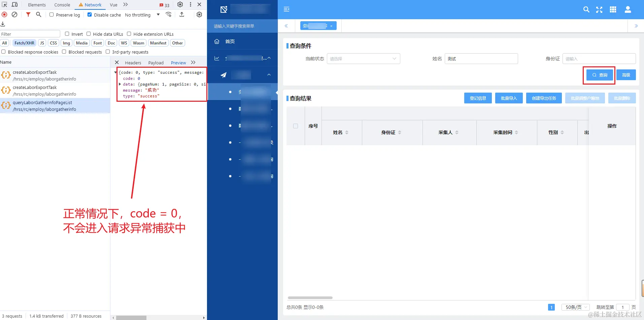Image resolution: width=644 pixels, height=320 pixels.
Task: Click the 高级 advanced button
Action: click(x=626, y=75)
